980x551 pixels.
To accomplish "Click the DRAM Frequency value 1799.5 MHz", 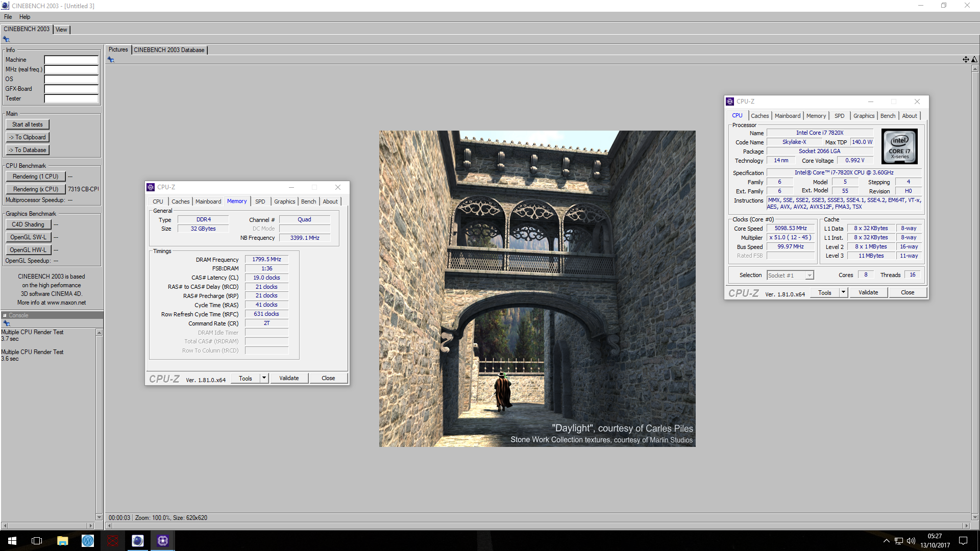I will [266, 259].
